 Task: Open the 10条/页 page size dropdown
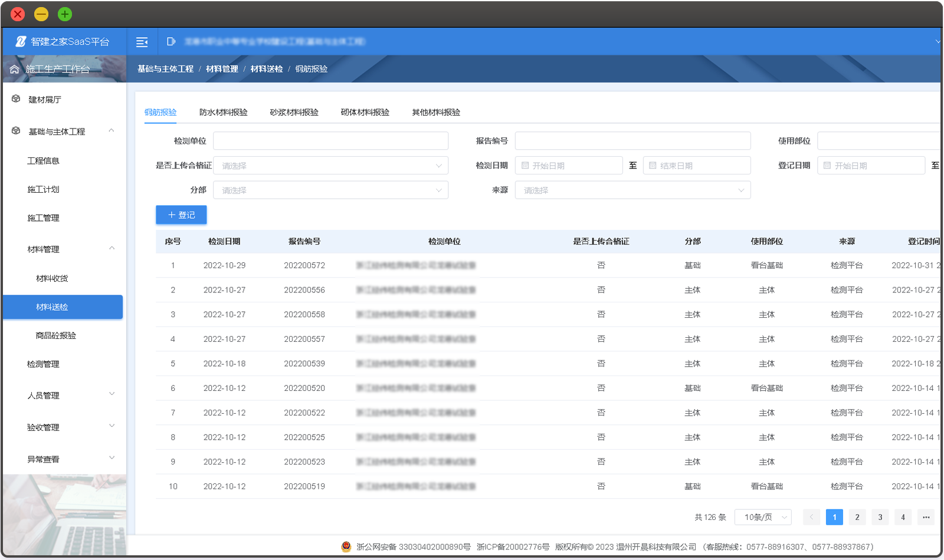[763, 517]
